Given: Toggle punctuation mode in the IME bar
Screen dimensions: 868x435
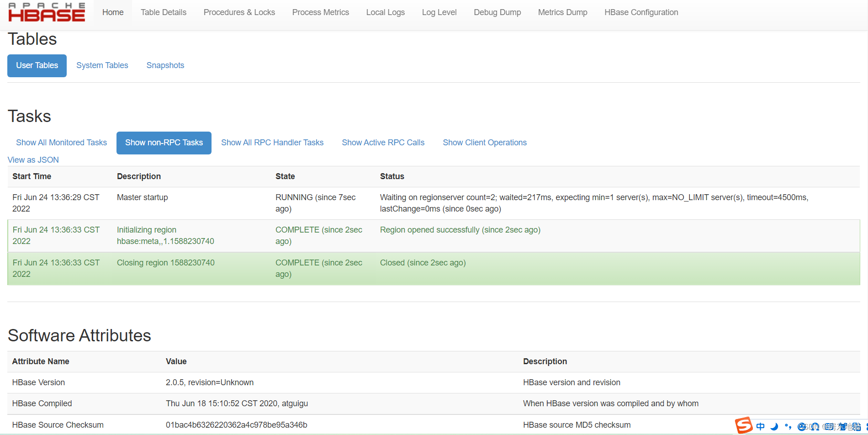Looking at the screenshot, I should (x=788, y=426).
